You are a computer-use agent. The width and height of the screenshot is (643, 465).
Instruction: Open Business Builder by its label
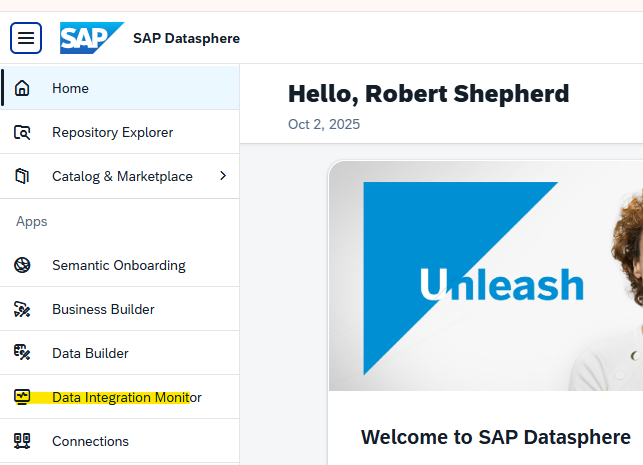point(103,309)
